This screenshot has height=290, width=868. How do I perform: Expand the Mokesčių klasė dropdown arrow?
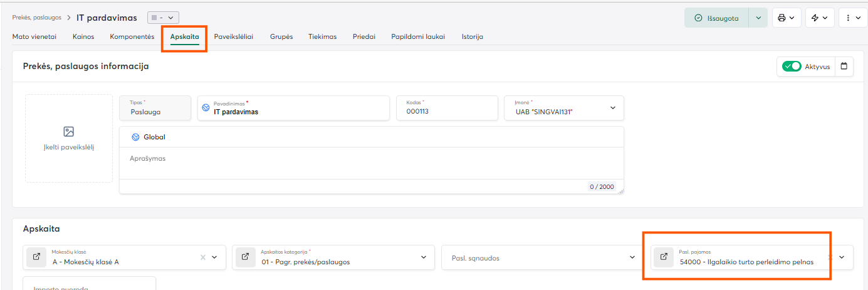(x=215, y=257)
